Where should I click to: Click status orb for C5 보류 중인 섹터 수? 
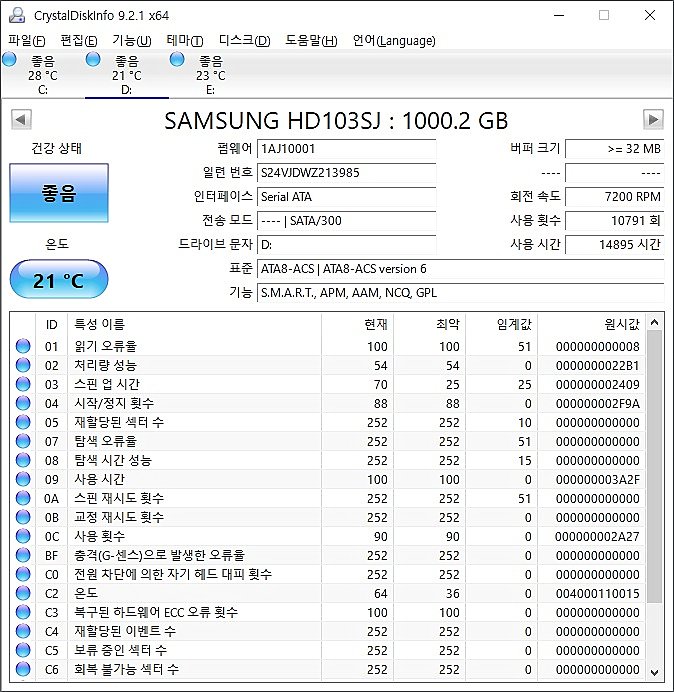click(23, 650)
